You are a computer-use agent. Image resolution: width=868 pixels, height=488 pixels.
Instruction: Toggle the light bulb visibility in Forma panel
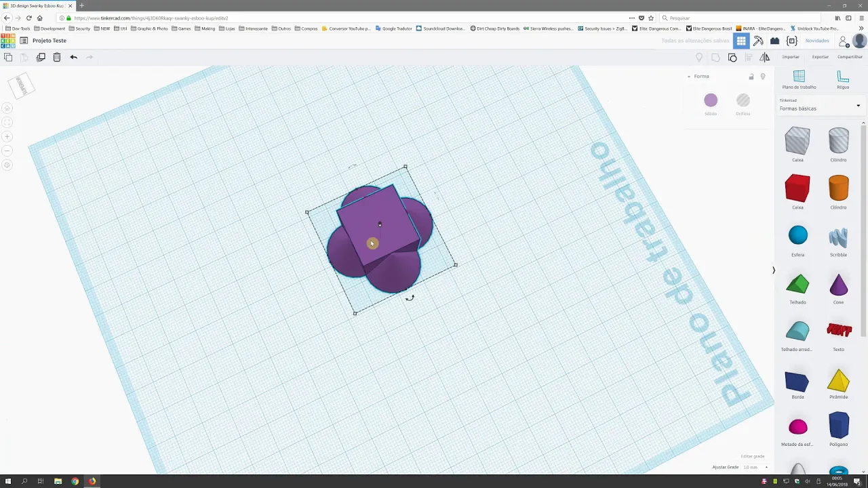pos(763,77)
